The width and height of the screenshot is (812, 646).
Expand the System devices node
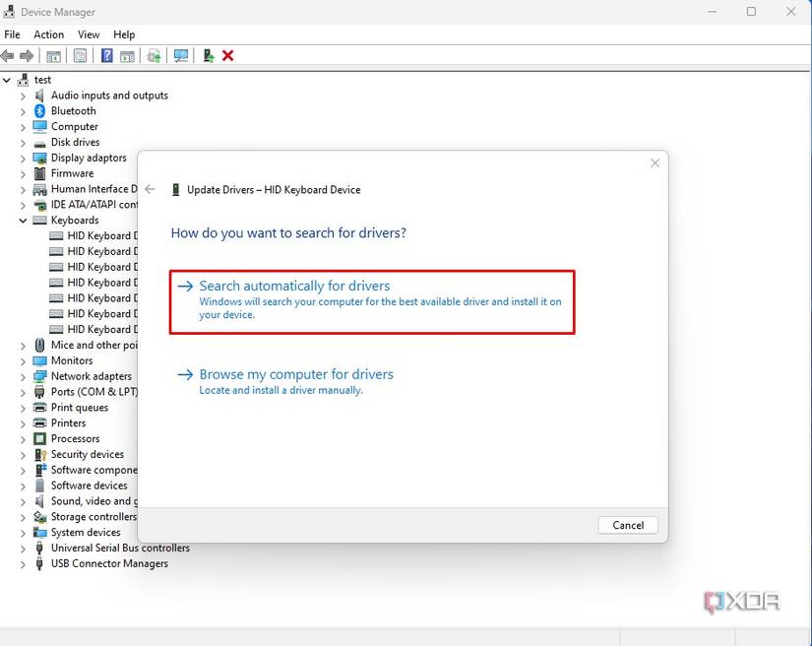point(23,533)
